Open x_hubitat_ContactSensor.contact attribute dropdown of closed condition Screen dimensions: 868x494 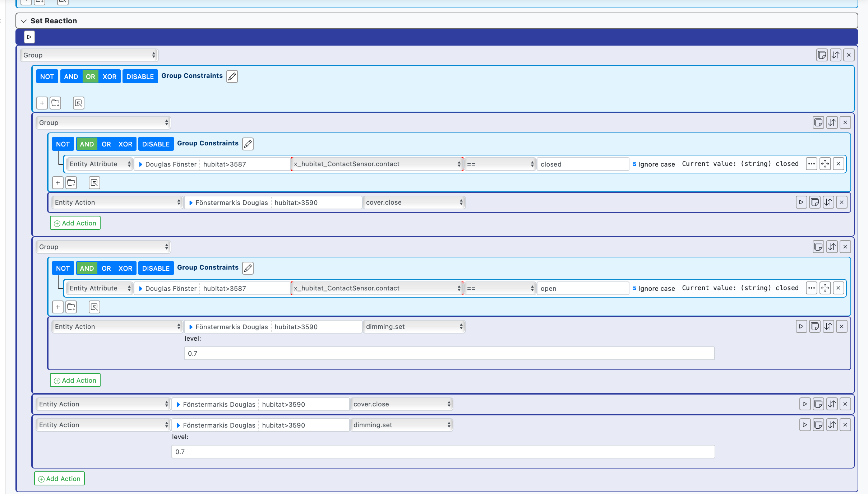(x=377, y=164)
